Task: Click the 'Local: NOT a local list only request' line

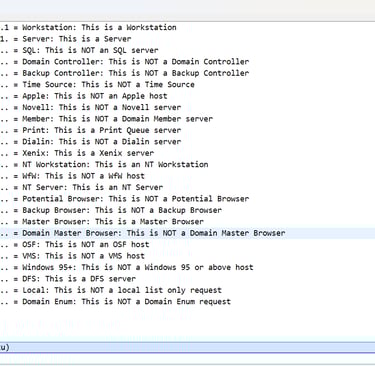Action: pos(111,290)
